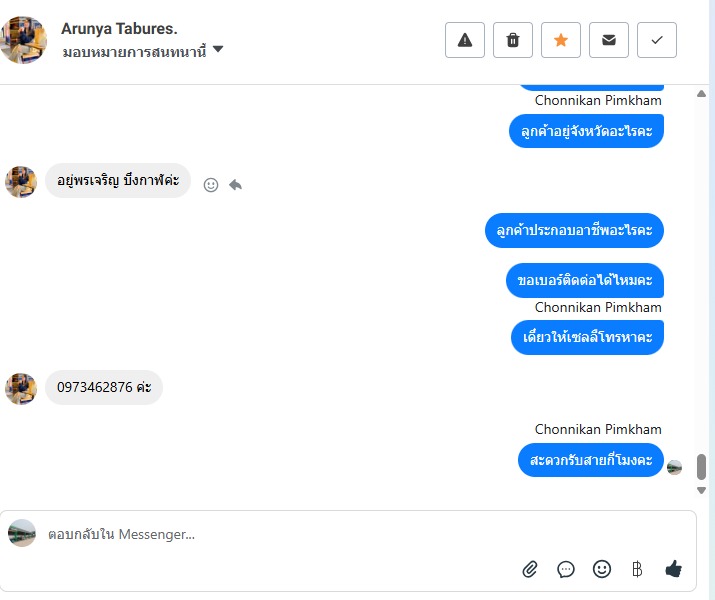Send a thumbs-up like
Viewport: 715px width, 600px height.
click(x=673, y=569)
